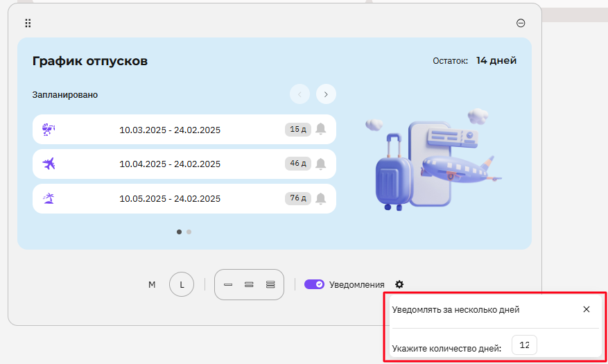Click the beach umbrella icon for 10.03.2025
This screenshot has height=364, width=608.
pyautogui.click(x=49, y=129)
